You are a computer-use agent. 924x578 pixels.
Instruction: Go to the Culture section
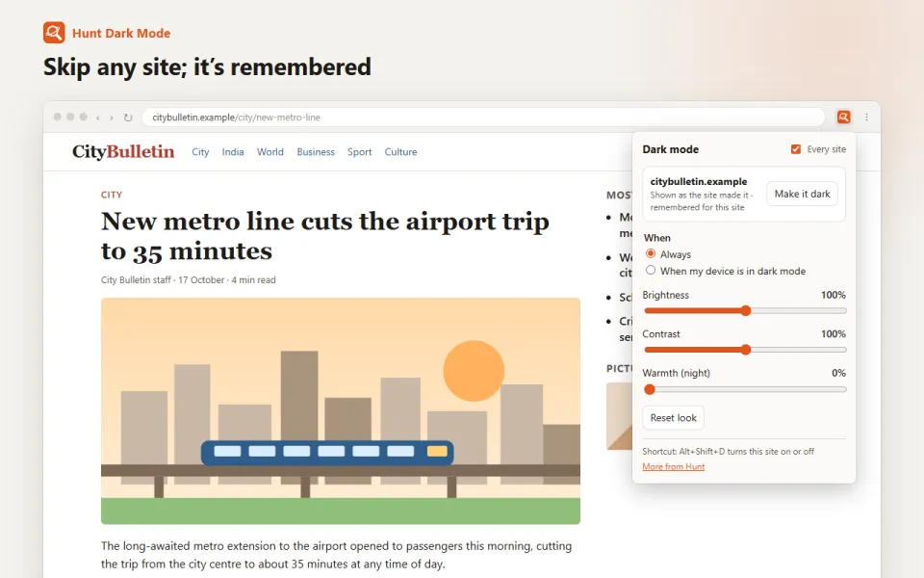[400, 151]
